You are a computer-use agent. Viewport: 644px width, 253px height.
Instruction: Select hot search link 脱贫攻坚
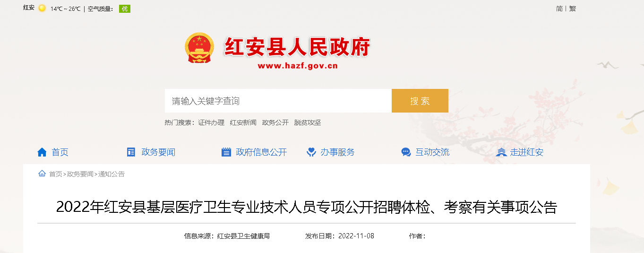308,122
